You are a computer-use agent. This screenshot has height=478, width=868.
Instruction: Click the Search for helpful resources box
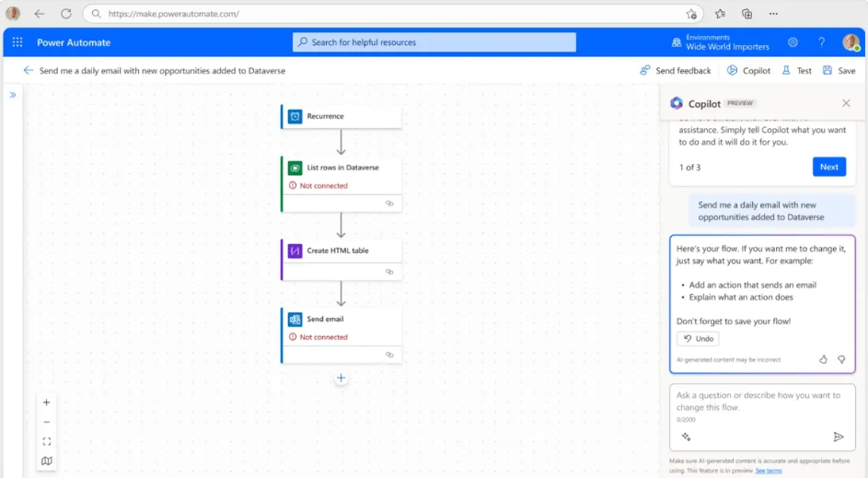434,42
